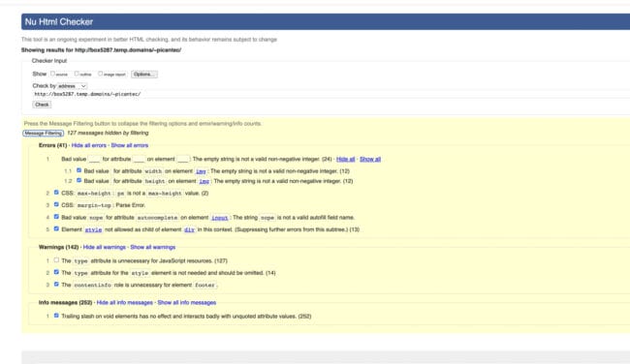Click the 'Checker Input' legend text

(49, 61)
